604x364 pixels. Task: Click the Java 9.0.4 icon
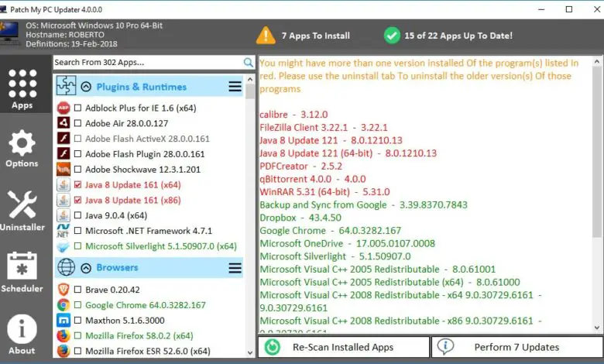pos(63,215)
